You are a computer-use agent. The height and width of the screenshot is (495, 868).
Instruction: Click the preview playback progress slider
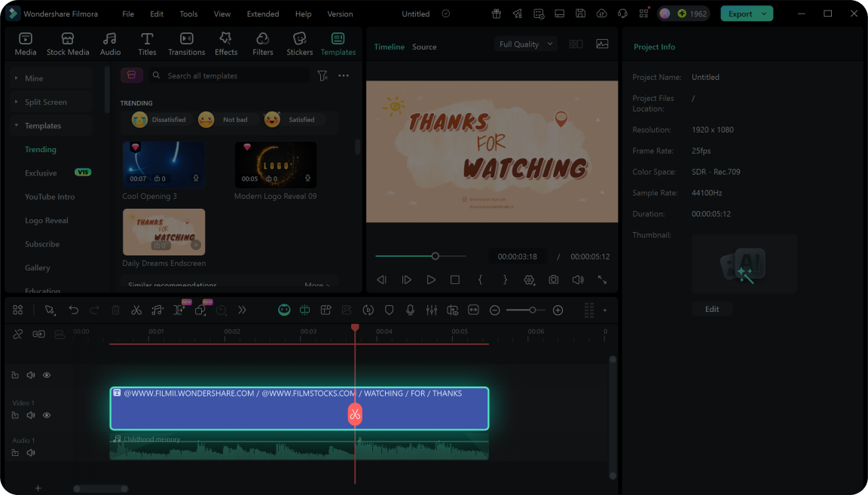point(420,256)
